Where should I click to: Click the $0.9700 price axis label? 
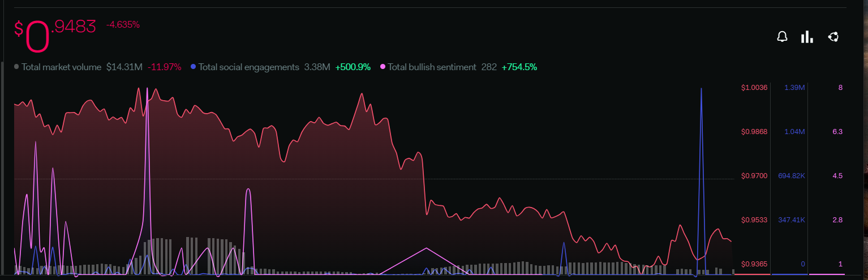754,176
